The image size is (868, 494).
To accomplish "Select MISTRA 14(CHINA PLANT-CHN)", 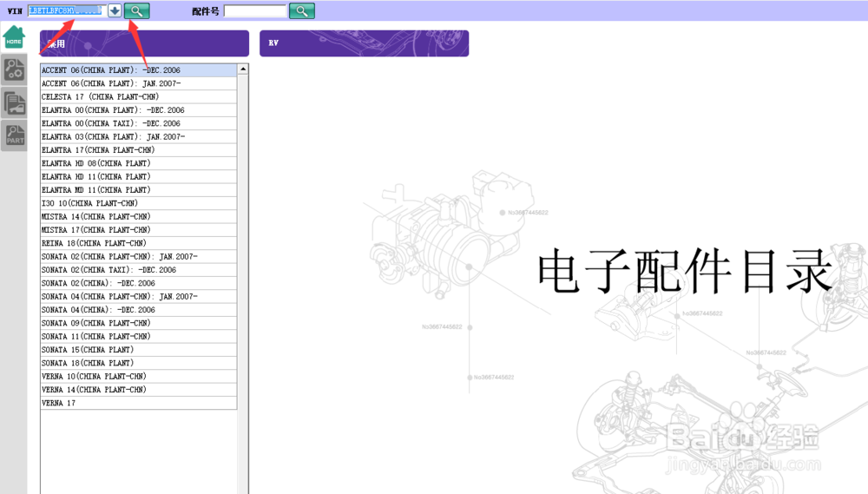I will click(x=138, y=216).
